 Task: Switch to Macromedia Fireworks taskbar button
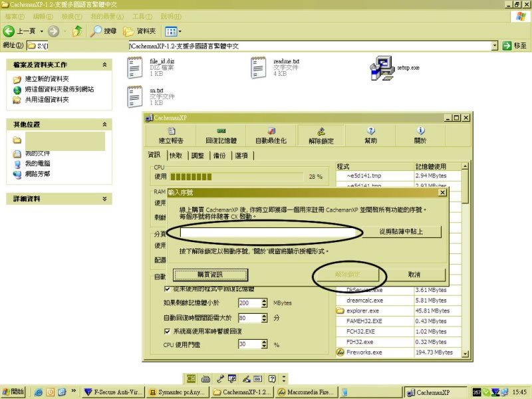pos(307,392)
